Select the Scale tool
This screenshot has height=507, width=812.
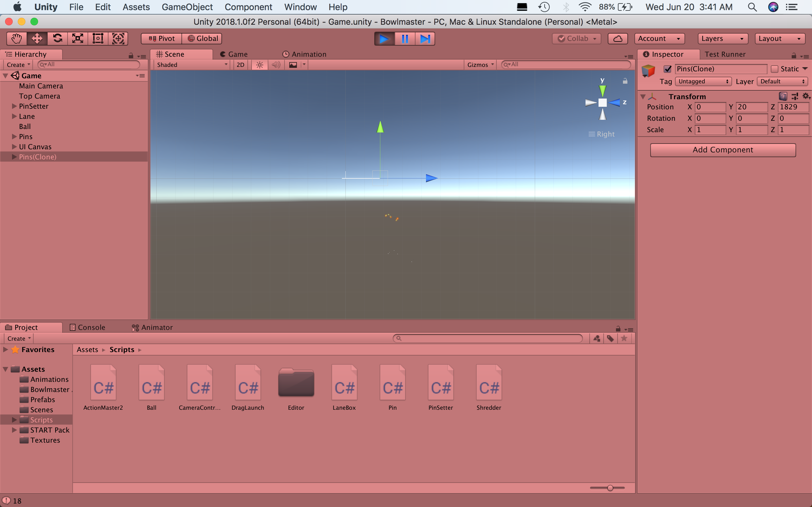coord(77,39)
